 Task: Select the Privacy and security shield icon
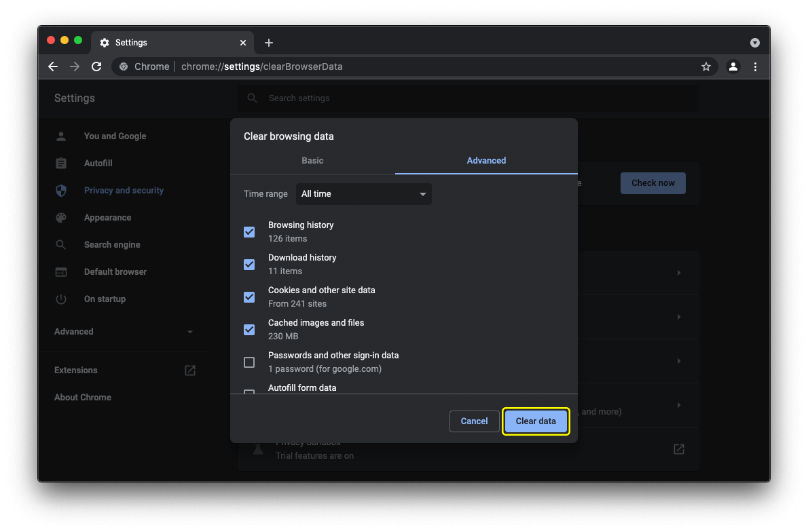click(61, 191)
